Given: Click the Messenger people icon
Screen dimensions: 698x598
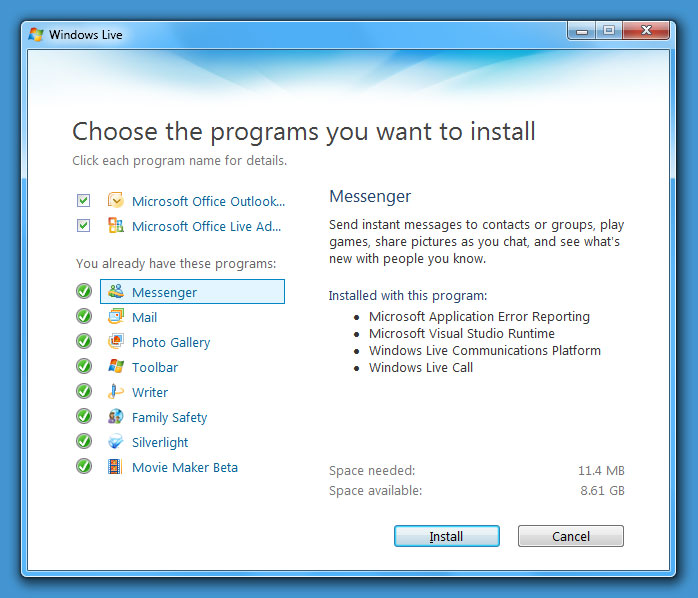Looking at the screenshot, I should pyautogui.click(x=116, y=292).
